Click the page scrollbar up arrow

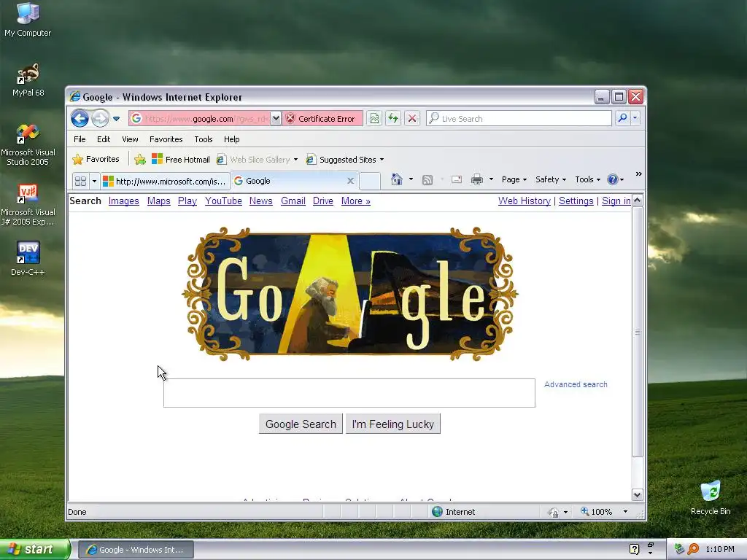click(x=637, y=200)
